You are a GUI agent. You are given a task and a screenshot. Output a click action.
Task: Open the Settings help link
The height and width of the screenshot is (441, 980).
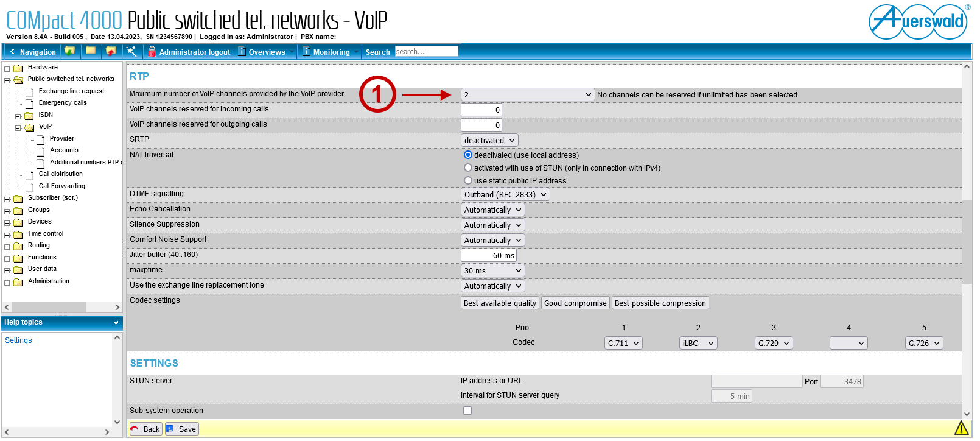coord(18,340)
